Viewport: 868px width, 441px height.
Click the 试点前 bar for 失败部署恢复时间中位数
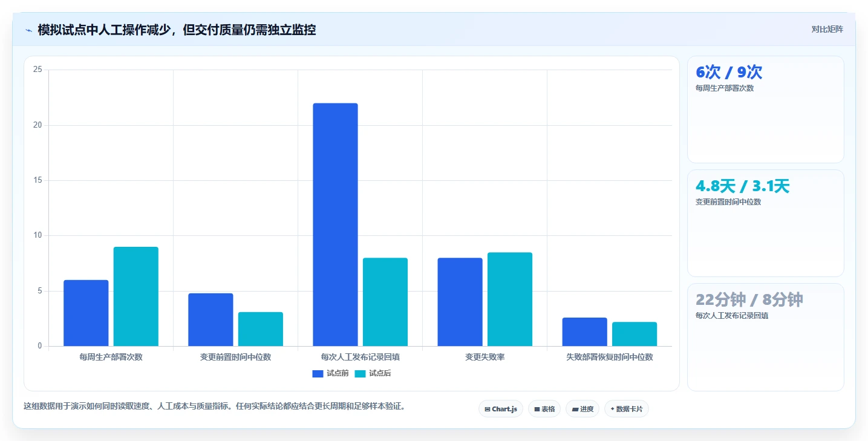[584, 332]
